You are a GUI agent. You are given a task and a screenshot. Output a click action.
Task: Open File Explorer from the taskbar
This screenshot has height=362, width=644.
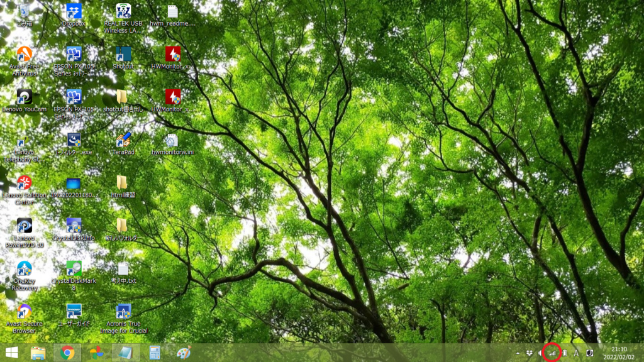point(38,353)
